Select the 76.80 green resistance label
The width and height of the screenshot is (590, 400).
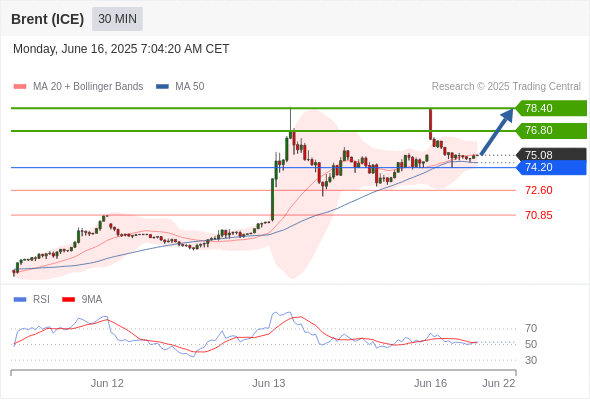[x=551, y=131]
